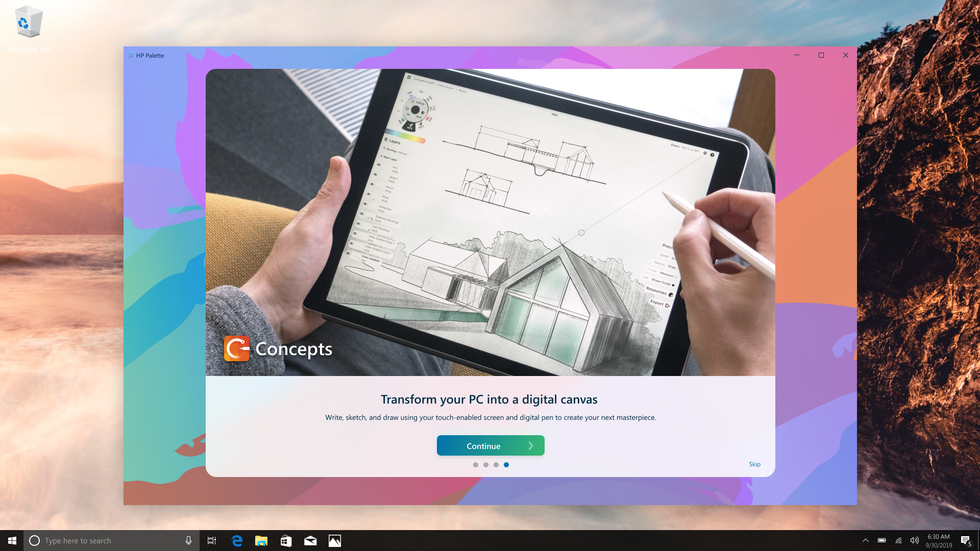Select Skip to bypass onboarding
The image size is (980, 551).
point(754,464)
